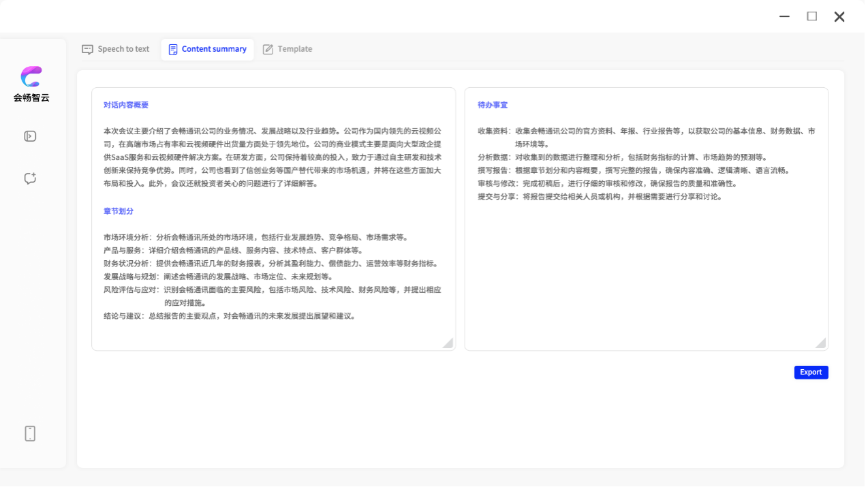Open the sparkle chat bubble icon in the sidebar
868x487 pixels.
click(30, 178)
